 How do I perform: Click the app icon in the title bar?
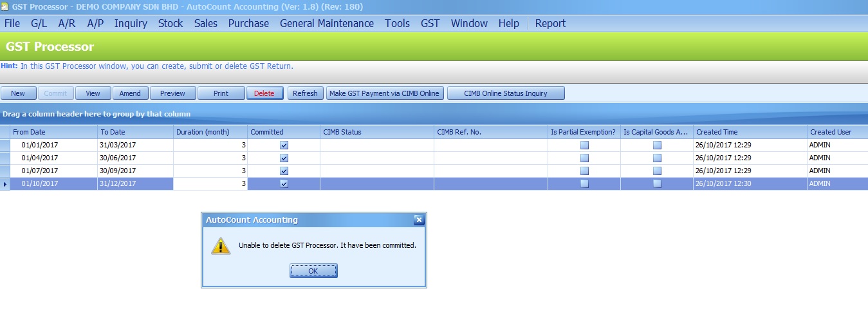tap(6, 7)
